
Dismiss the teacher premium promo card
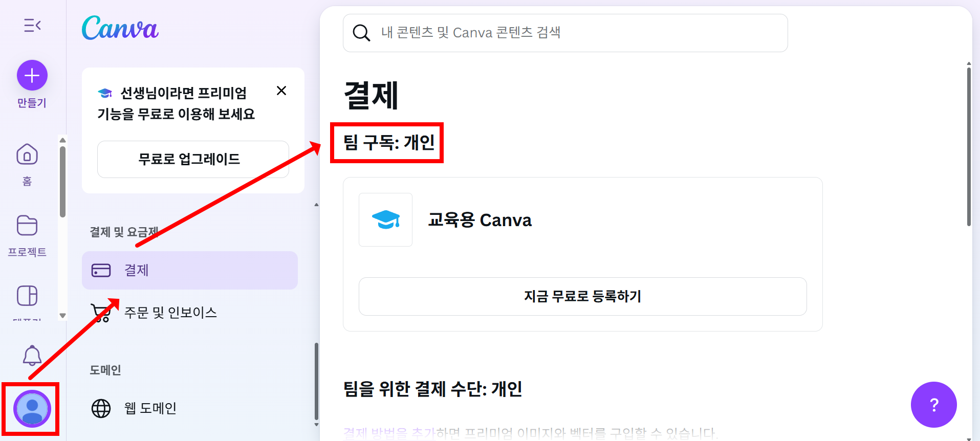[281, 91]
